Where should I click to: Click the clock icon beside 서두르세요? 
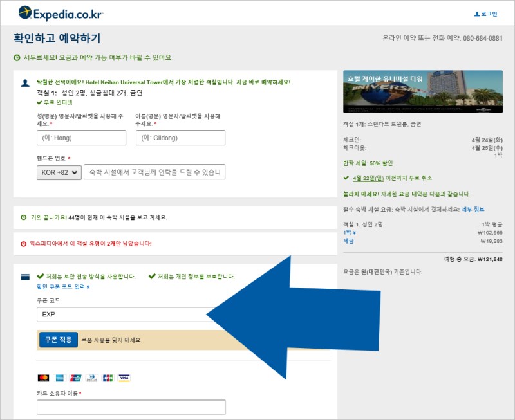[x=17, y=58]
